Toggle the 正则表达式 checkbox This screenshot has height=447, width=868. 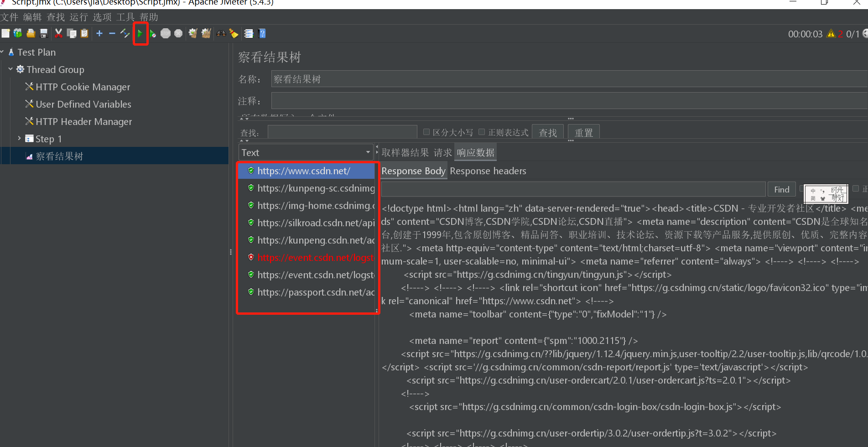(482, 132)
